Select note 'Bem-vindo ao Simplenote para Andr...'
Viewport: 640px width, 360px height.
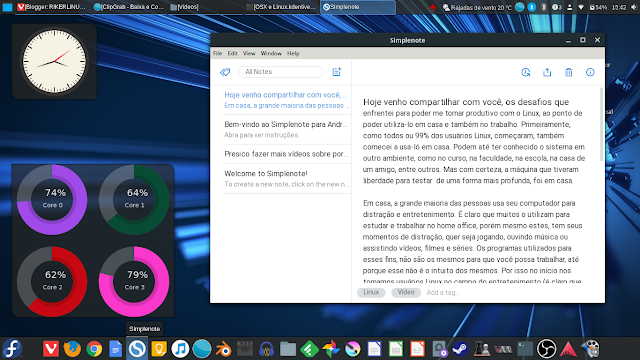point(286,129)
